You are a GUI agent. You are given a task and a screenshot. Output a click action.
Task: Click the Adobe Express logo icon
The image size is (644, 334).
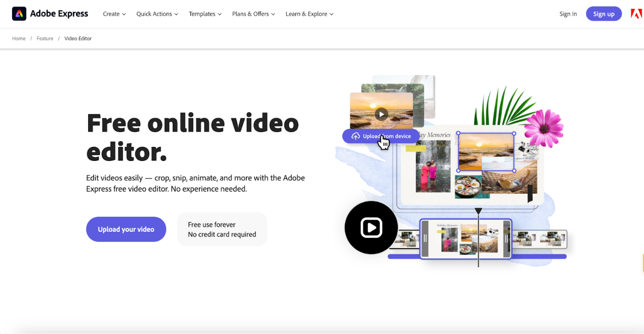19,14
